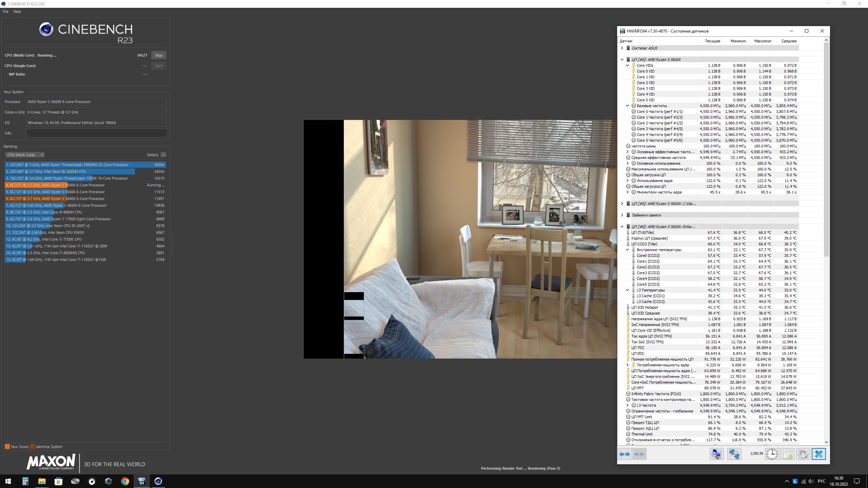Open Google Chrome from the taskbar
Viewport: 868px width, 488px height.
[125, 481]
